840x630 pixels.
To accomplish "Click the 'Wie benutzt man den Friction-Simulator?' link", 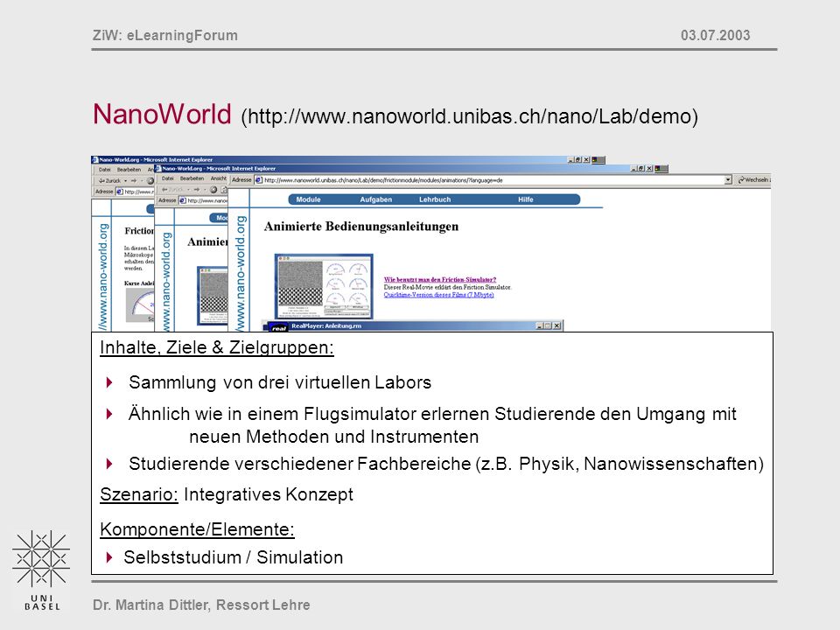I will [440, 280].
